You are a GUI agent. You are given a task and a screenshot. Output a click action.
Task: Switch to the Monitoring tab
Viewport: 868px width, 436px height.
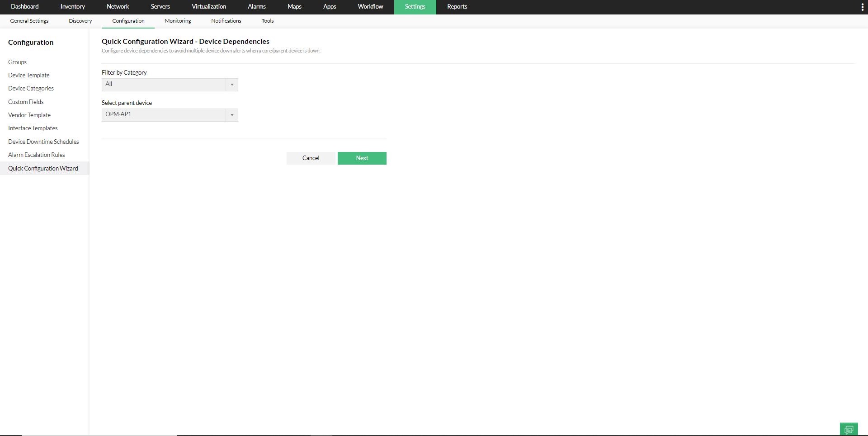178,21
